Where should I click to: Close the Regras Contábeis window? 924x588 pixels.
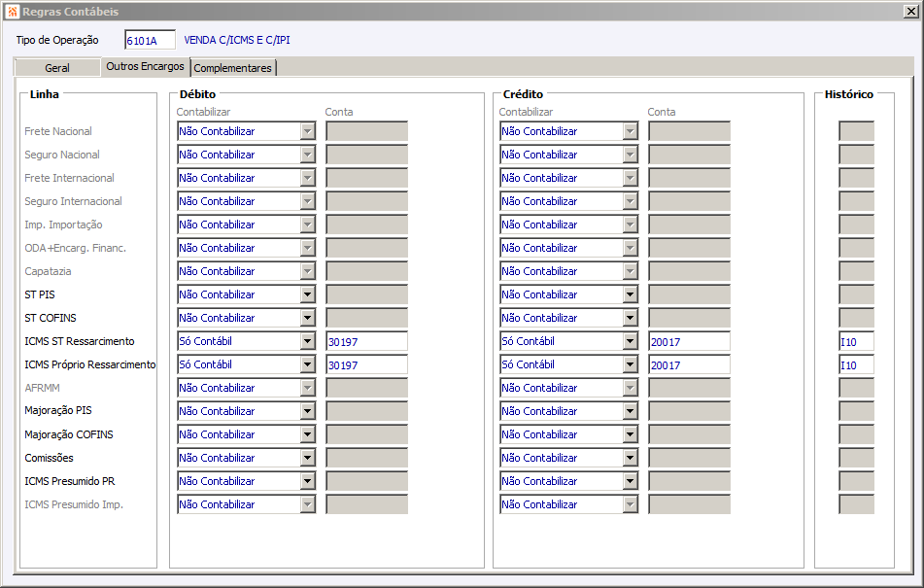911,12
